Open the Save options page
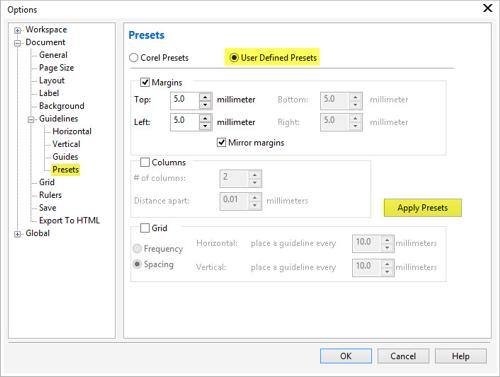The height and width of the screenshot is (377, 500). point(48,208)
